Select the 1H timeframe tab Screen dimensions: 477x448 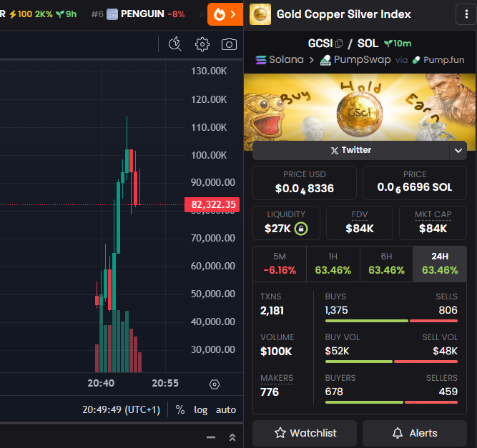(333, 264)
